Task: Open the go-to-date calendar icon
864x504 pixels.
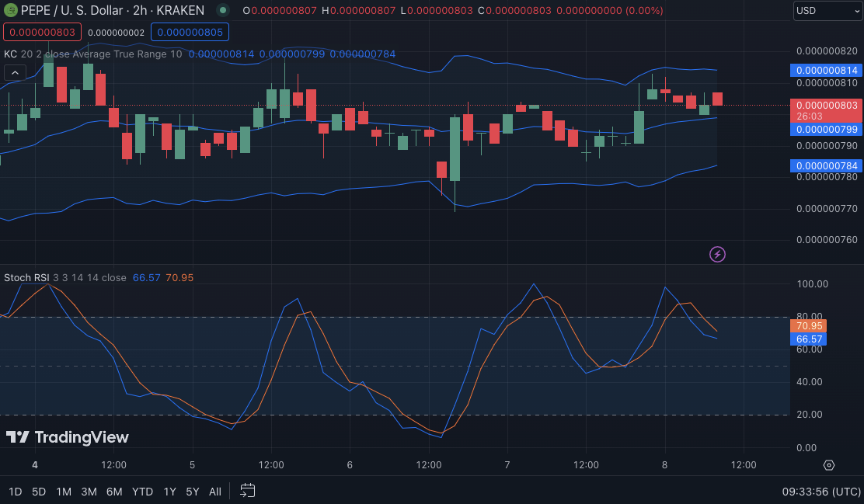Action: point(247,491)
